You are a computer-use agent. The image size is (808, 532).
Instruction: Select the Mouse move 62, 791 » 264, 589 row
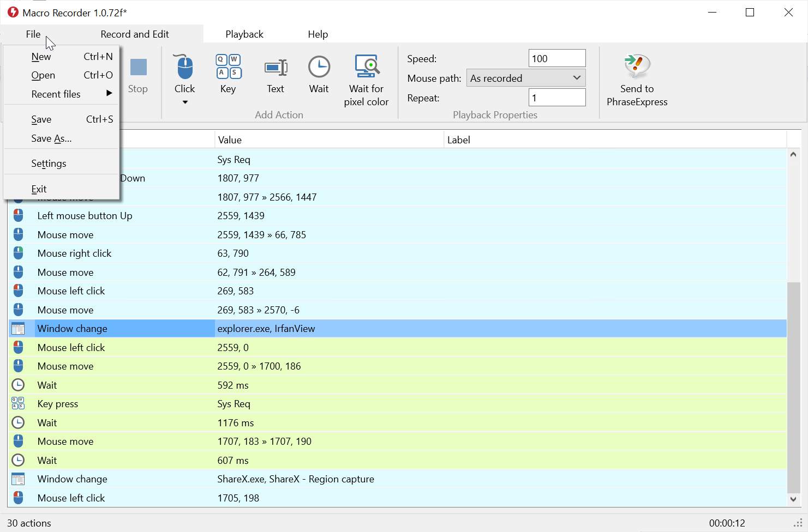(398, 273)
